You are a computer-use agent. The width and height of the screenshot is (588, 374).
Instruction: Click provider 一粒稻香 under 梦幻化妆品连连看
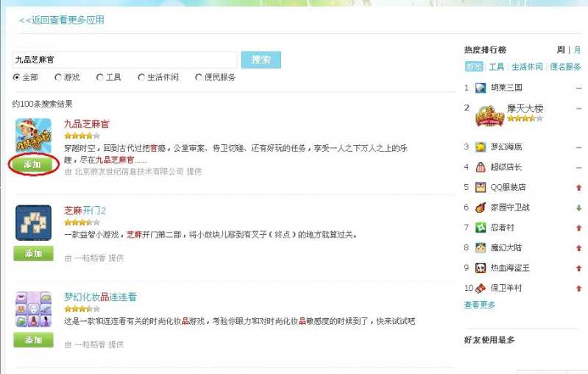[x=90, y=345]
